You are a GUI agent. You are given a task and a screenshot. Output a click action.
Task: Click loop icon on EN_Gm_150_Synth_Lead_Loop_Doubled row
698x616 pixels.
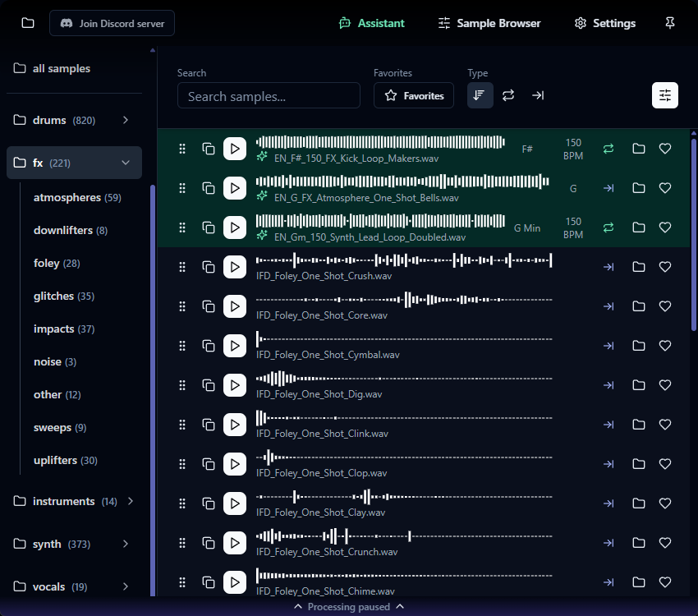point(608,228)
